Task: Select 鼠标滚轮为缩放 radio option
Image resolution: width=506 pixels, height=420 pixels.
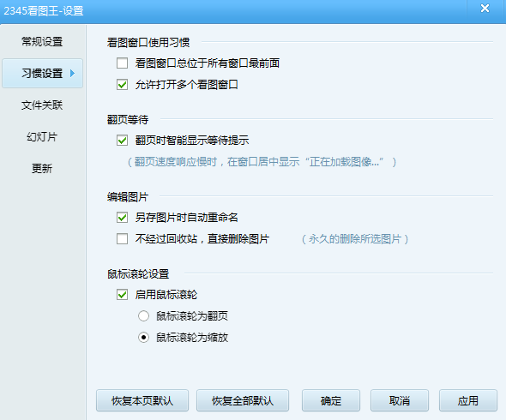Action: [143, 338]
